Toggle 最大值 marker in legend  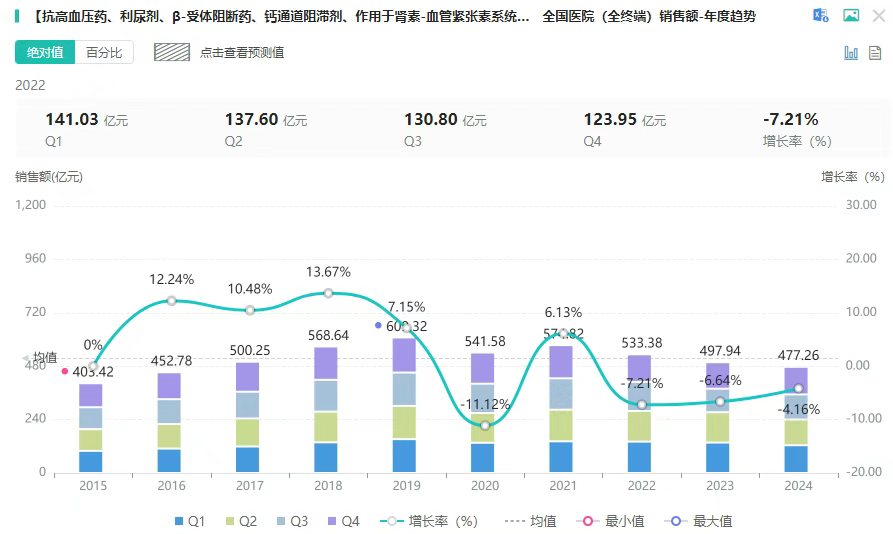coord(698,521)
